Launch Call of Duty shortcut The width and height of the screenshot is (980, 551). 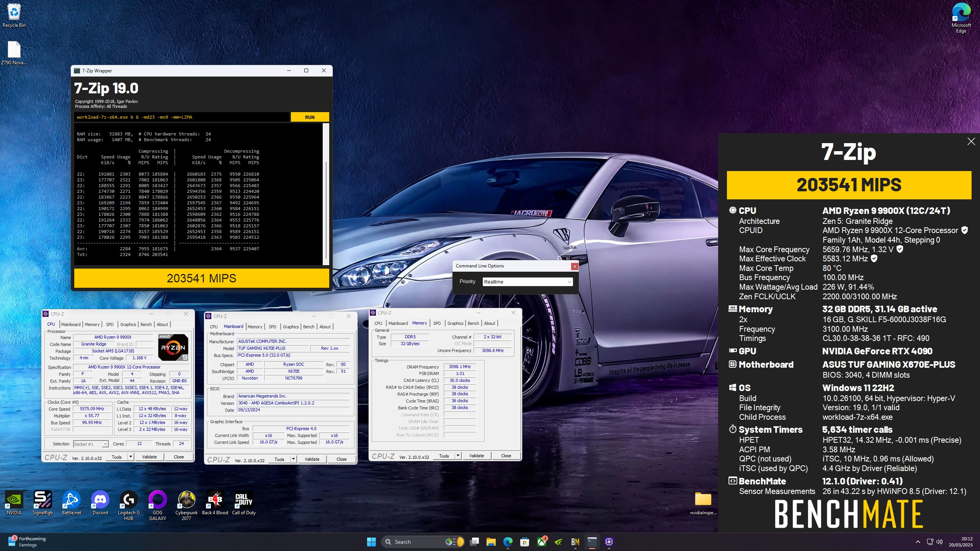244,503
